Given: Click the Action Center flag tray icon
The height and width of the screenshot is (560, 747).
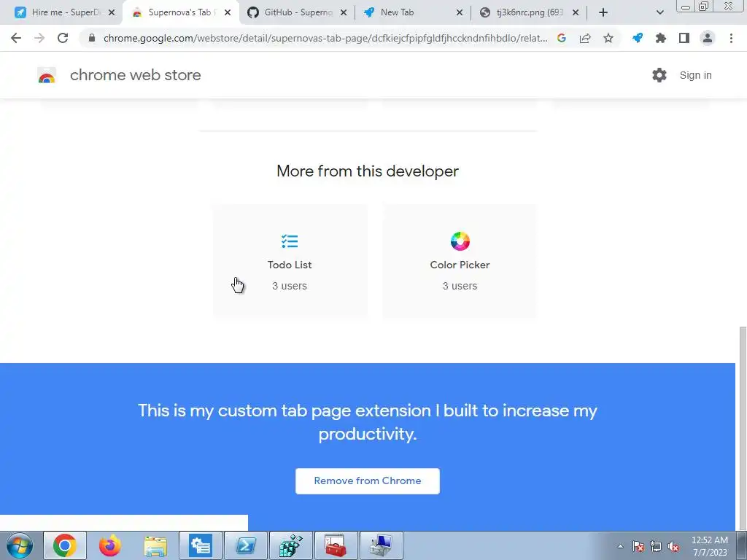Looking at the screenshot, I should tap(638, 546).
